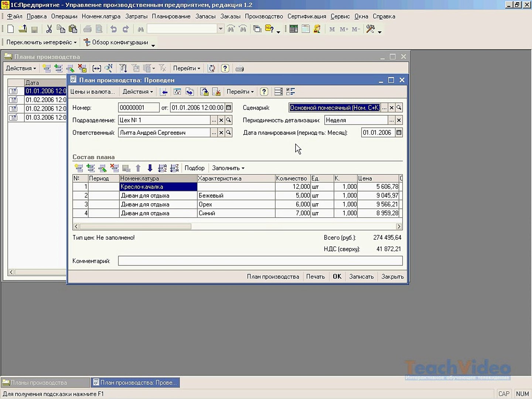Sort plan rows descending Z-A

click(174, 168)
